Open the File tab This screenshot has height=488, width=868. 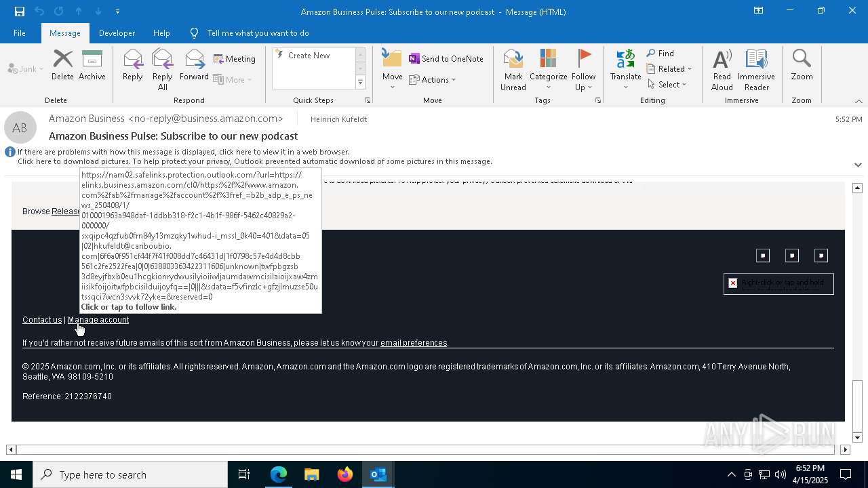(x=20, y=33)
